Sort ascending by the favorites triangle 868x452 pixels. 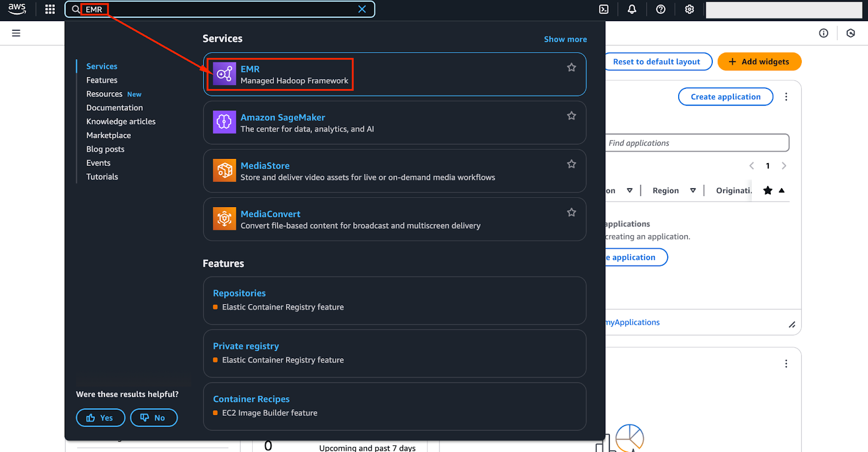[782, 190]
